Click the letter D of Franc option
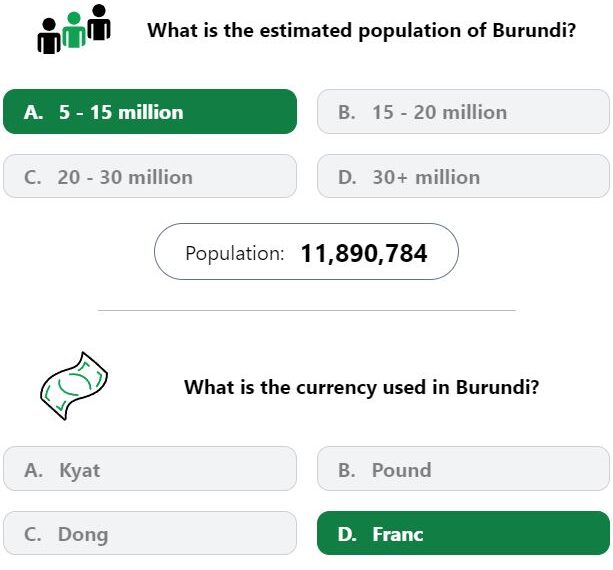This screenshot has height=570, width=613. pos(347,534)
